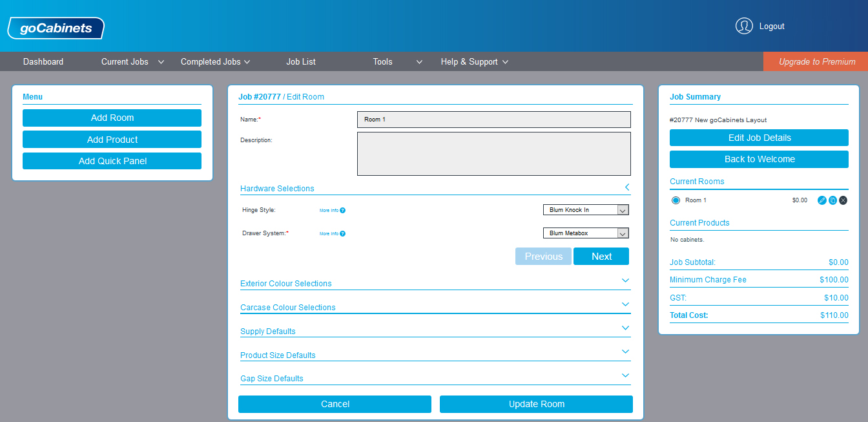
Task: Collapse the Hardware Selections section
Action: [626, 187]
